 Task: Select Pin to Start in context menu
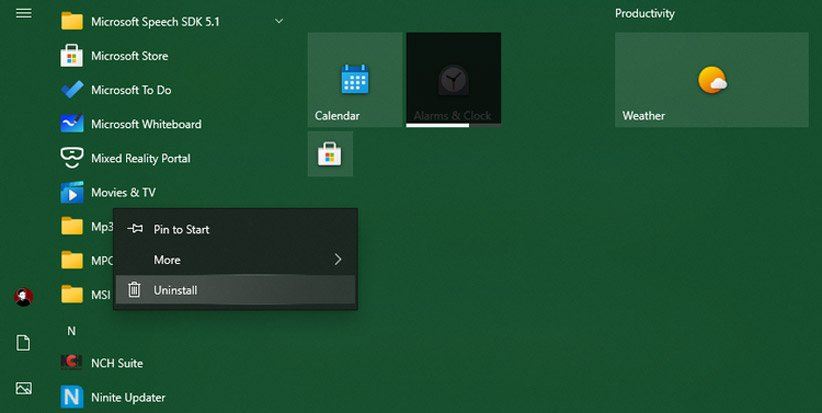(181, 229)
